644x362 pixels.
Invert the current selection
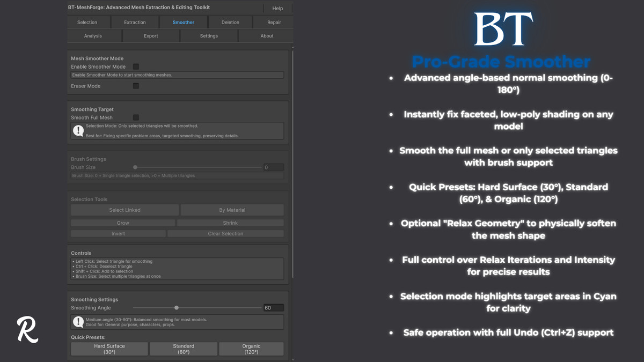(118, 233)
